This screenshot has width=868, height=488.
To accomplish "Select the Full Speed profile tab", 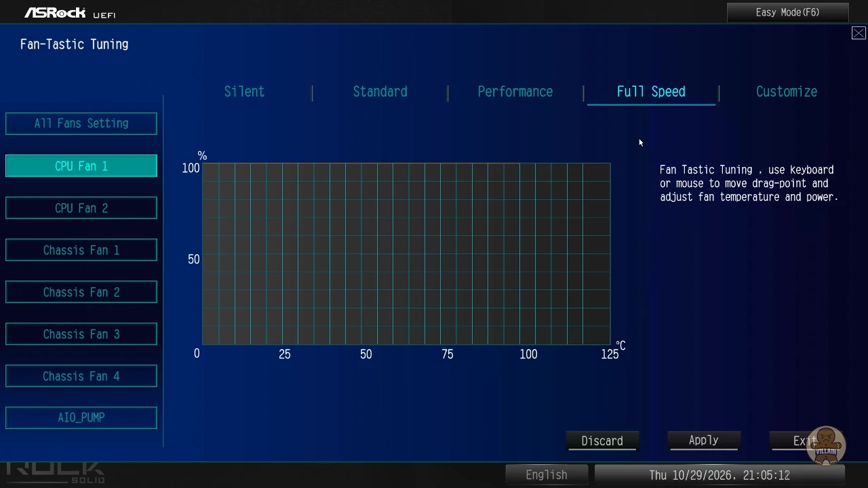I will point(651,91).
